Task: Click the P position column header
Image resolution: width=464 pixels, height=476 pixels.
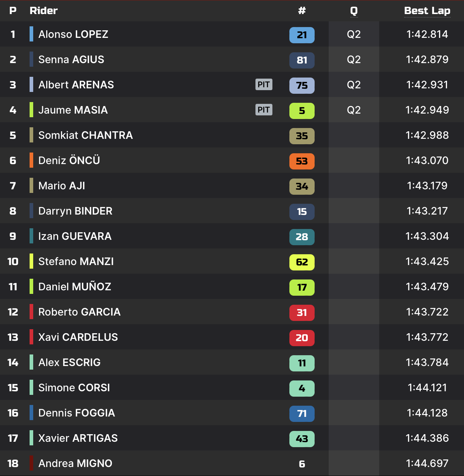Action: (x=13, y=11)
